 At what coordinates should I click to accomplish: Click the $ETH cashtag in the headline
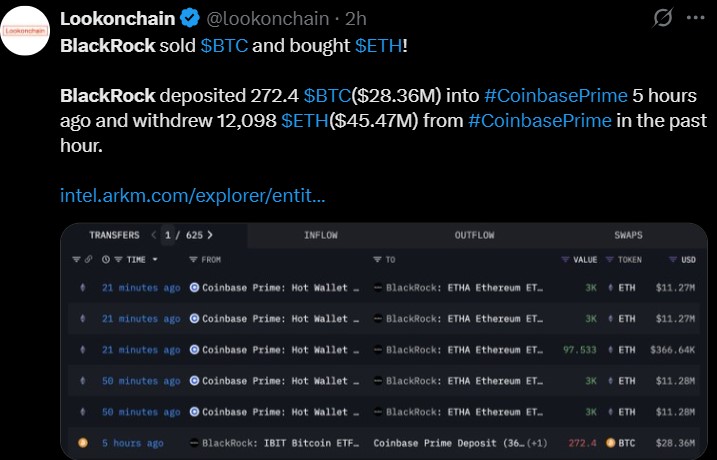pyautogui.click(x=377, y=46)
